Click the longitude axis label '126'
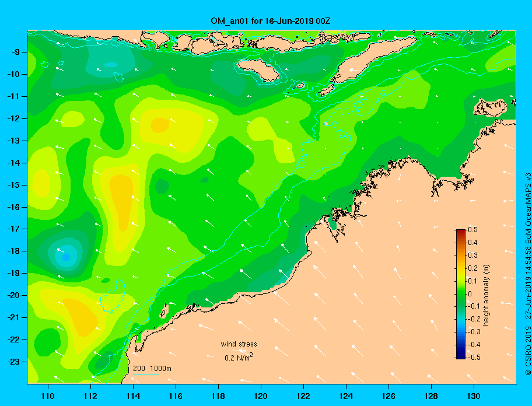Image resolution: width=532 pixels, height=406 pixels. click(x=388, y=396)
